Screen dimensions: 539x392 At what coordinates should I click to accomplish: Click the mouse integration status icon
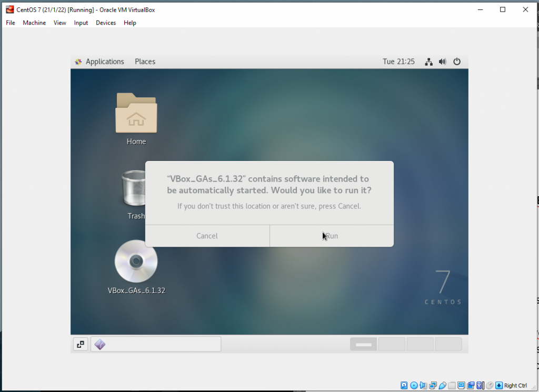coord(490,386)
